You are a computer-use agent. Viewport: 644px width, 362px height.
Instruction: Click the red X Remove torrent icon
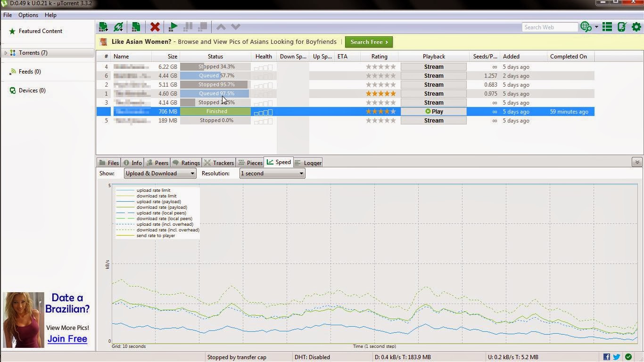(x=155, y=27)
